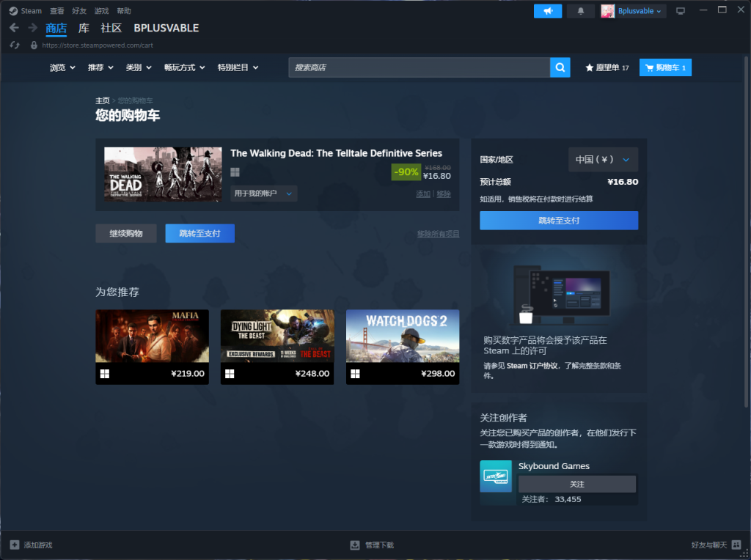Open the wishlist via the star icon
751x560 pixels.
coord(588,67)
